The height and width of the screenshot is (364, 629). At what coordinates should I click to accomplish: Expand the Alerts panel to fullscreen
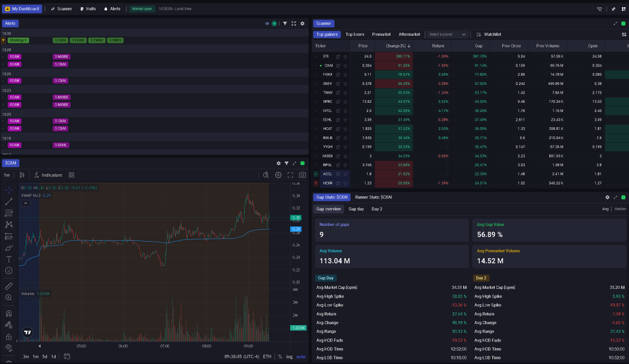coord(294,24)
